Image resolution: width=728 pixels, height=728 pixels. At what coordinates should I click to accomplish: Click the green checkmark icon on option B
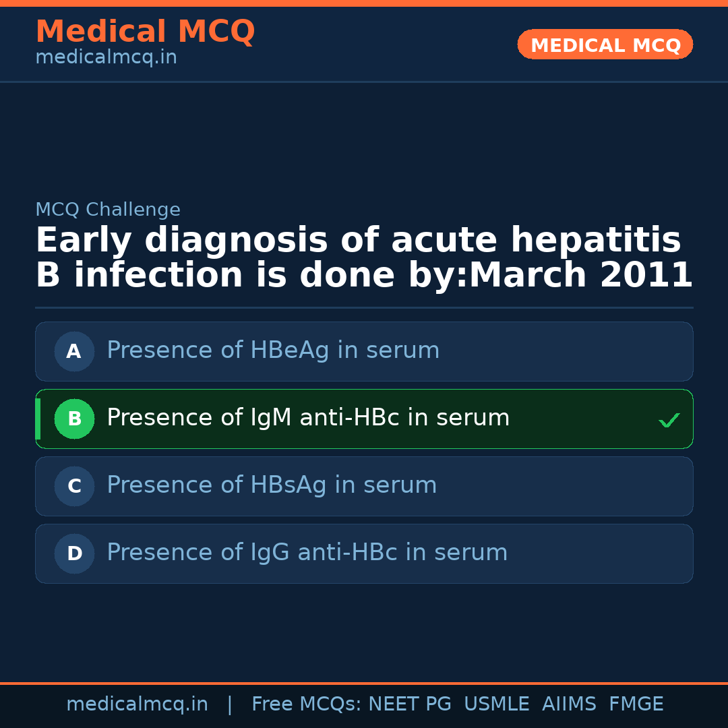(669, 420)
